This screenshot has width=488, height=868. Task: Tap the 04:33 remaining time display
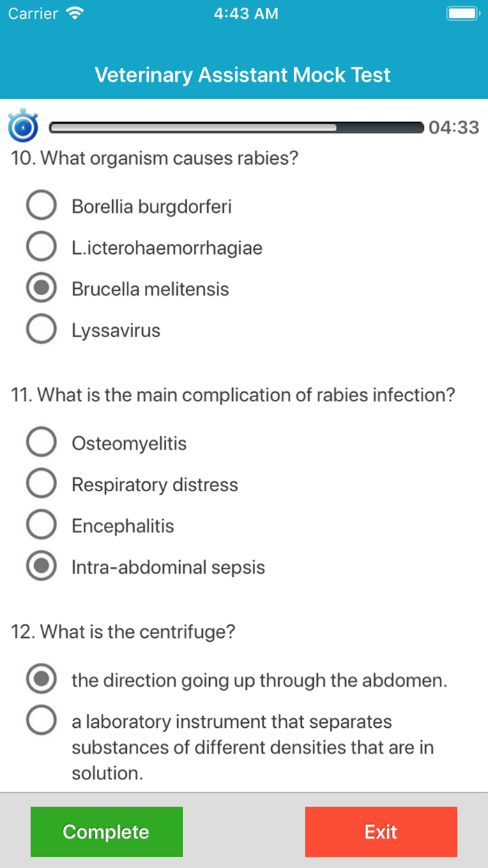pos(454,127)
